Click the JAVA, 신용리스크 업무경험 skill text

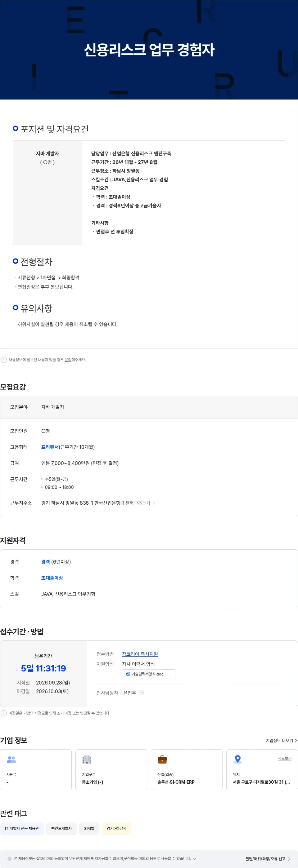click(x=68, y=594)
